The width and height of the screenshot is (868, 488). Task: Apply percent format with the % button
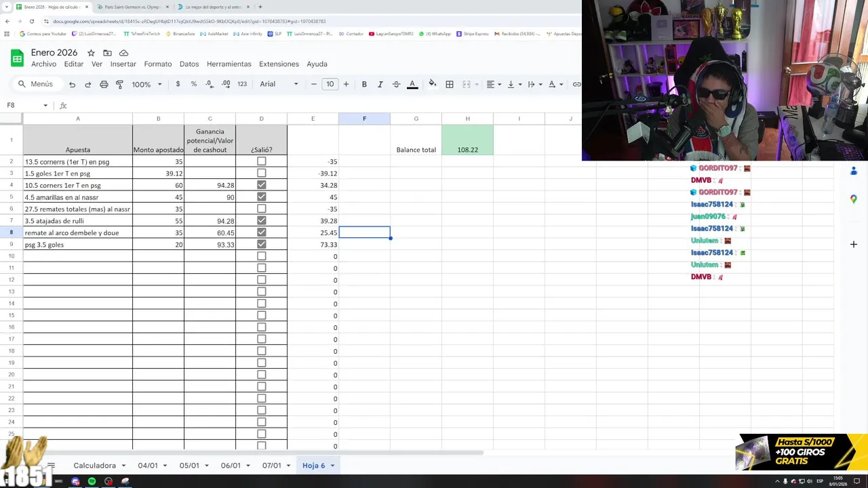click(194, 84)
